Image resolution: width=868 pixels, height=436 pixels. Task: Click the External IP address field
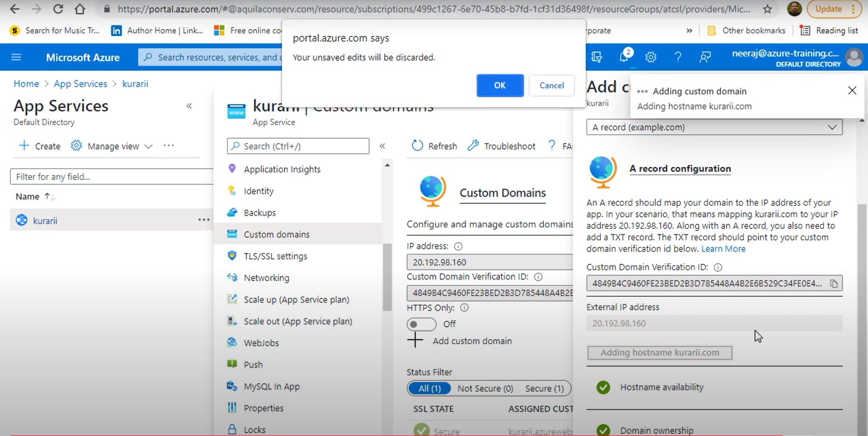(x=714, y=323)
